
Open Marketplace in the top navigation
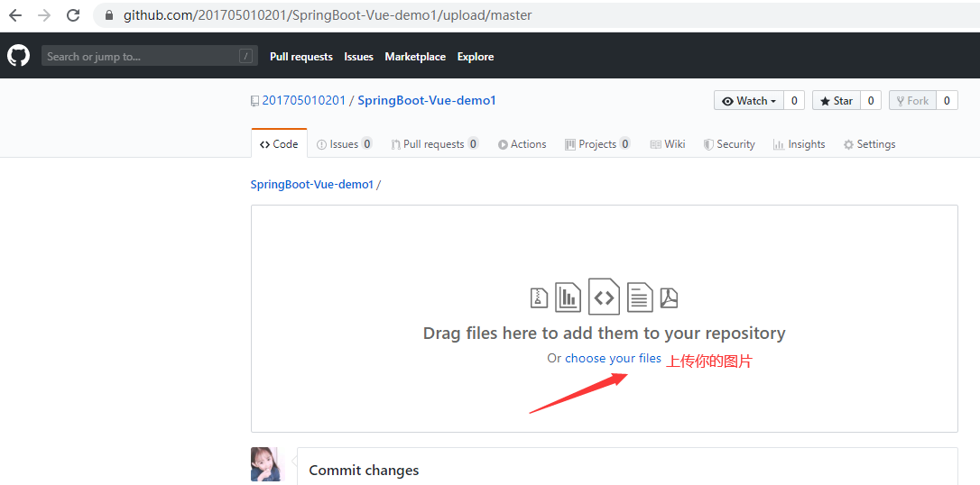click(415, 57)
